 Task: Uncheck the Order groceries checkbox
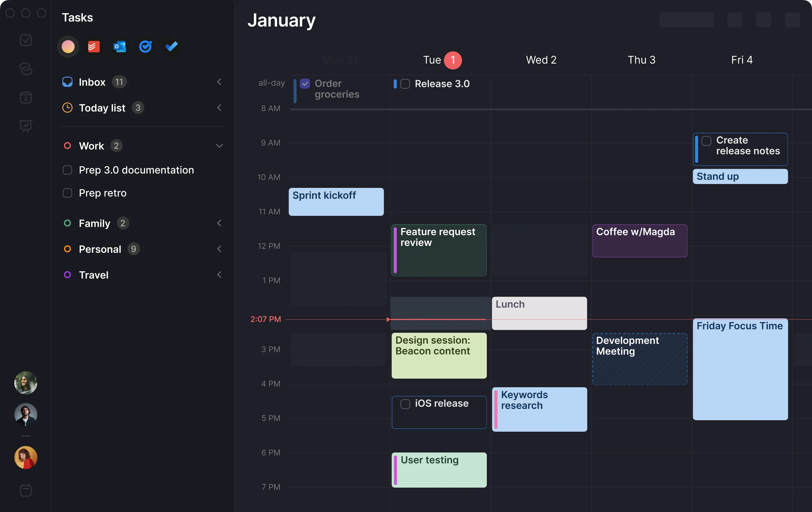click(305, 84)
